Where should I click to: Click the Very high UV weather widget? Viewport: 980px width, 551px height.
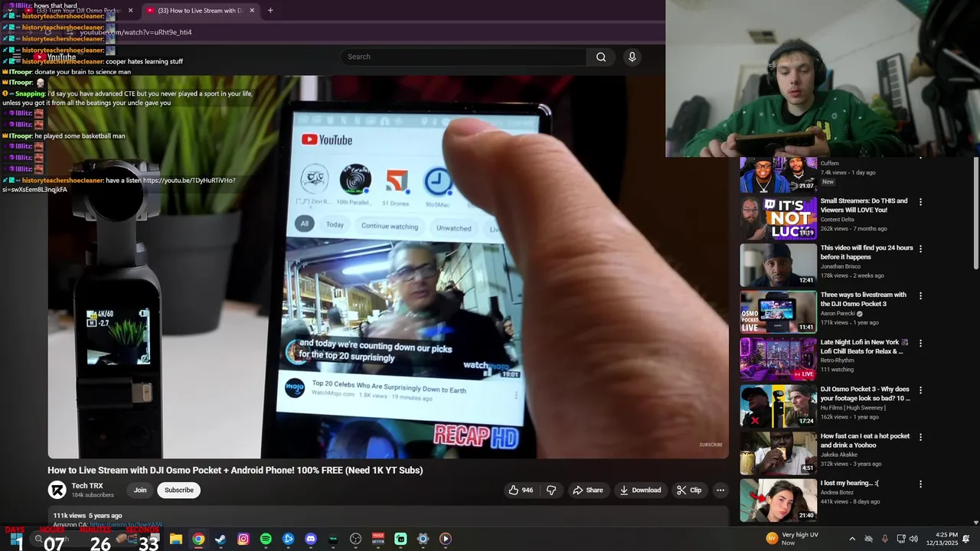pos(792,539)
